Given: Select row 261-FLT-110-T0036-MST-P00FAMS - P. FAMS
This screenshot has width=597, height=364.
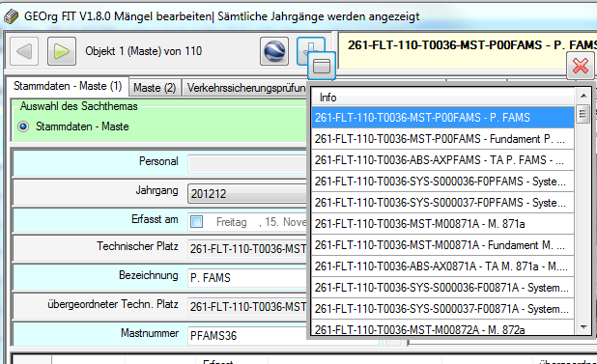Looking at the screenshot, I should coord(442,118).
